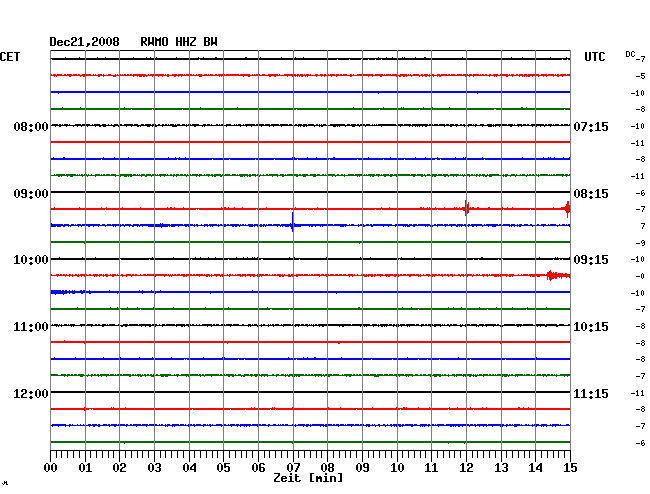Select the 10:00 CET time label
650x494 pixels.
click(x=31, y=260)
